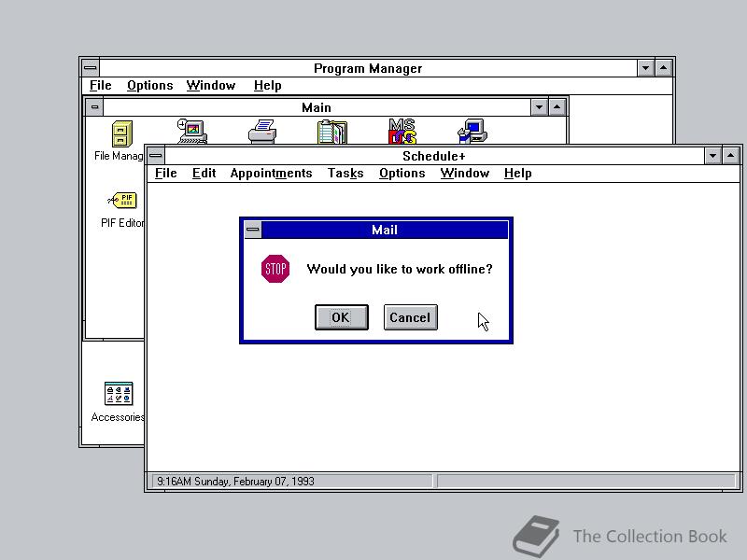
Task: Maximize the Program Manager window
Action: pos(664,68)
